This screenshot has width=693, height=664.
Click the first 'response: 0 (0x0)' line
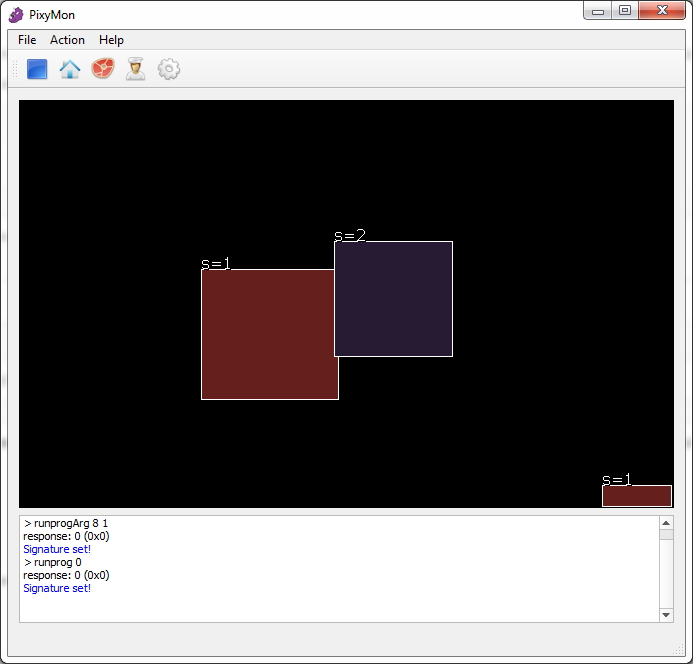(x=66, y=536)
